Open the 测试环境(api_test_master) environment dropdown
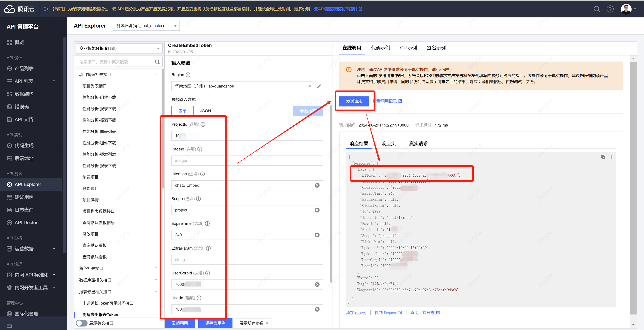 [146, 26]
